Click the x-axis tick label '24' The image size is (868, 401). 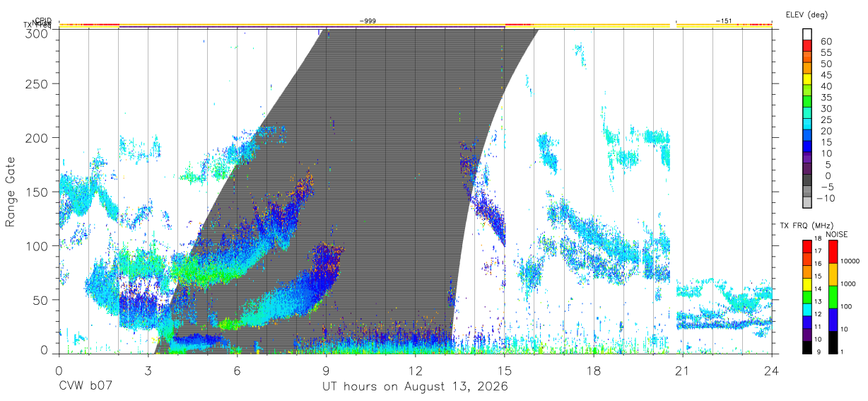point(771,370)
